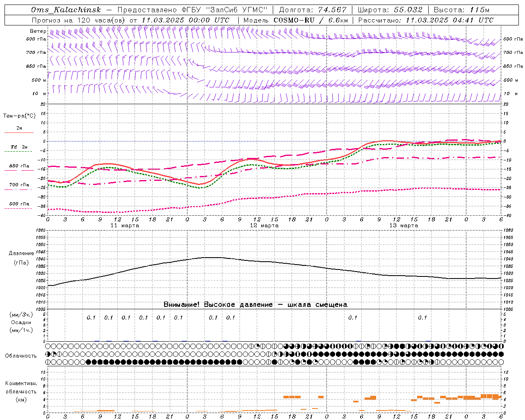Click the 13 марта date label
Viewport: 525px width, 420px height.
click(404, 226)
